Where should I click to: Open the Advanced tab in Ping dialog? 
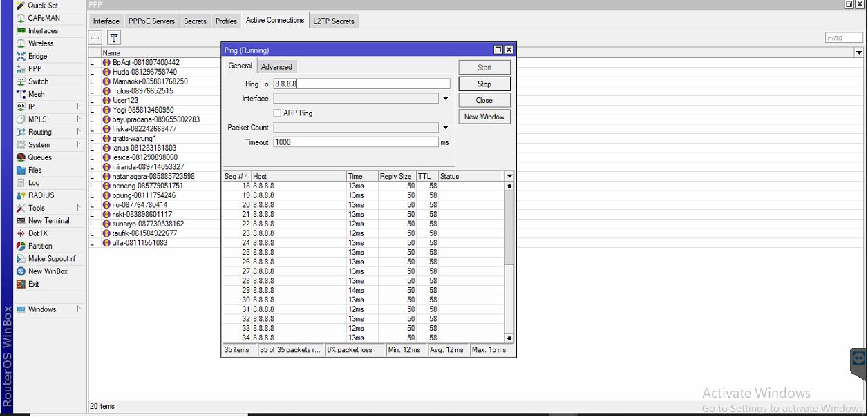tap(276, 67)
